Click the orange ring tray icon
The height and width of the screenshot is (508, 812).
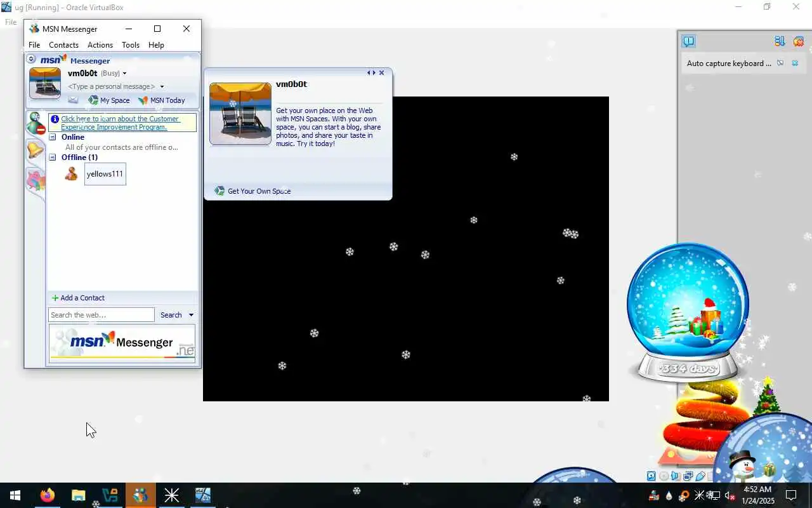684,495
